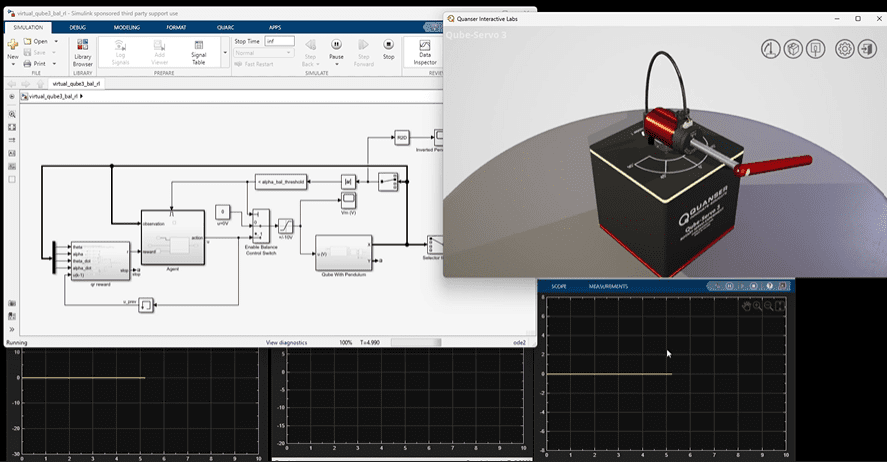Click the Quanser settings gear icon
The image size is (887, 462).
point(844,49)
